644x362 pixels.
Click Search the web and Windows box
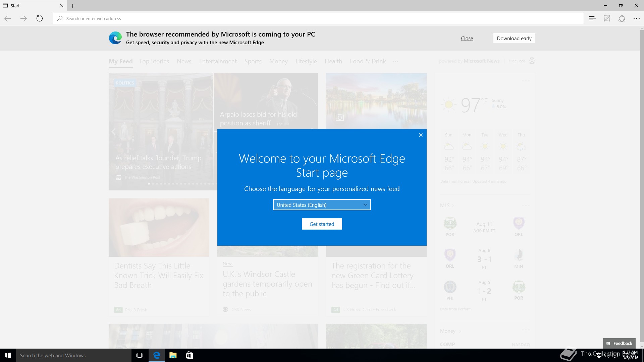coord(74,355)
